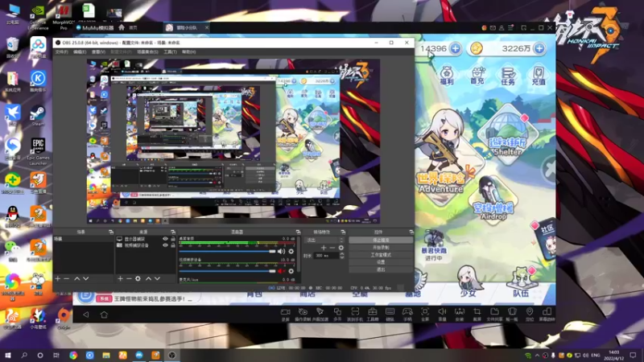Open the 淡出 transition type dropdown

pos(324,240)
